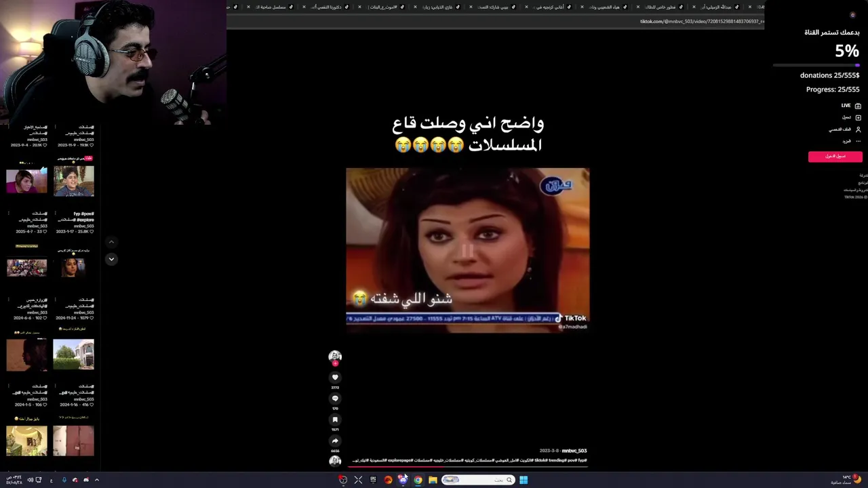The width and height of the screenshot is (868, 488).
Task: Save the video with bookmark icon
Action: coord(335,420)
